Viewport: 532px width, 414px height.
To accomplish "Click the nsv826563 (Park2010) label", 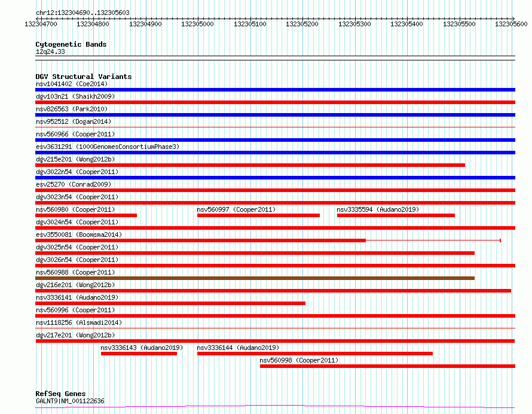I will pyautogui.click(x=72, y=109).
